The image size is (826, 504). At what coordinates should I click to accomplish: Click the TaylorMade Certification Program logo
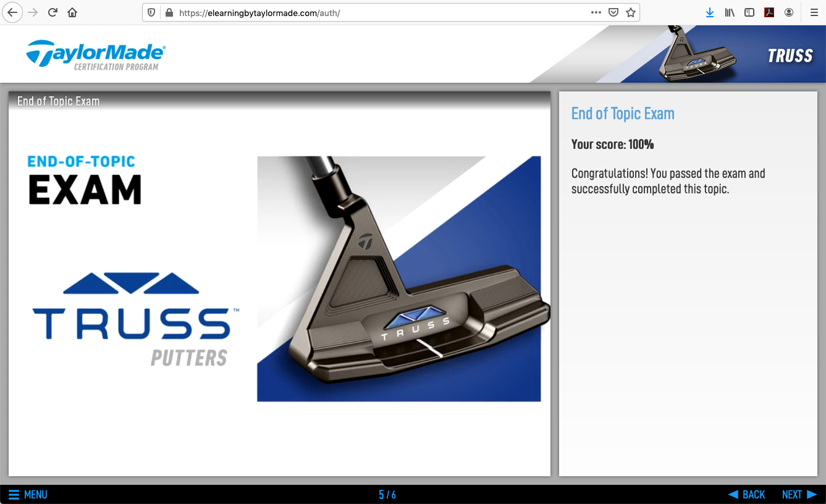pos(96,55)
